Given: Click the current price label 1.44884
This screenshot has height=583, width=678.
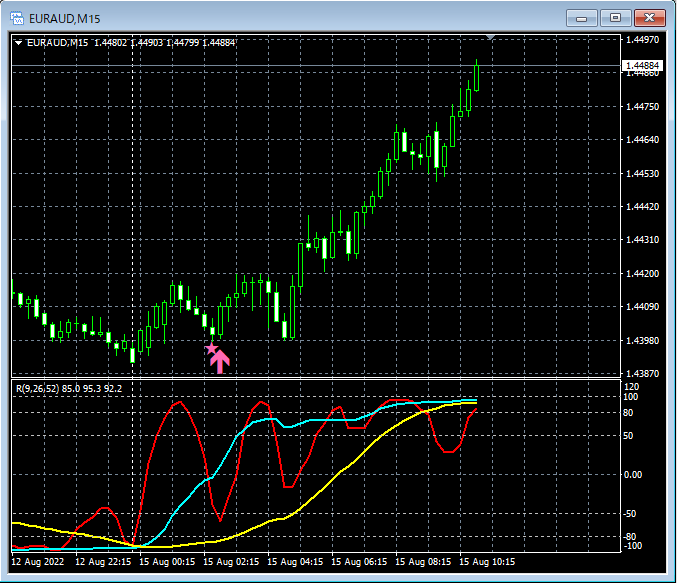Looking at the screenshot, I should coord(642,65).
